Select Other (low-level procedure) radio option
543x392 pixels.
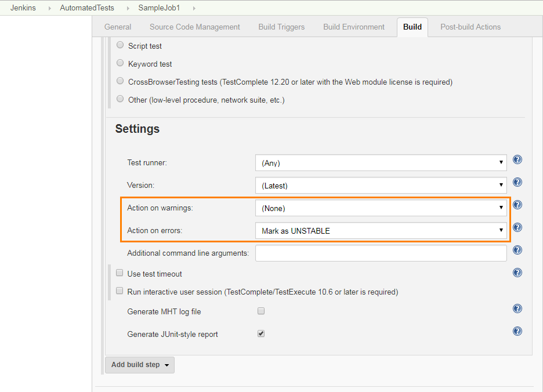120,99
